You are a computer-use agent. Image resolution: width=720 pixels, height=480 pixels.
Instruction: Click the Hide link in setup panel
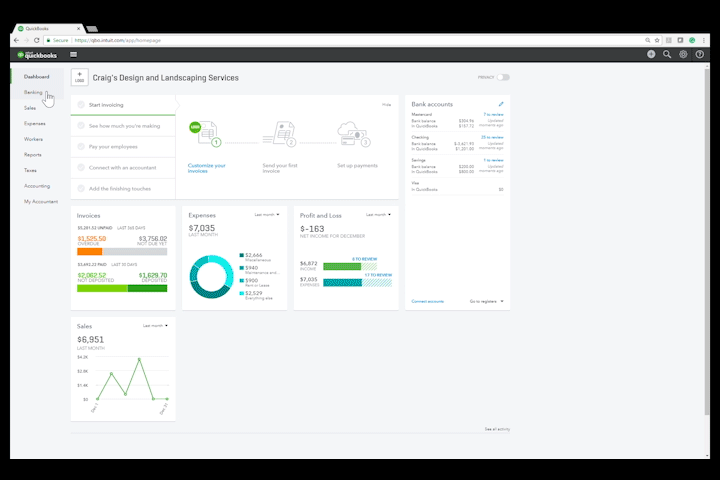[x=387, y=105]
